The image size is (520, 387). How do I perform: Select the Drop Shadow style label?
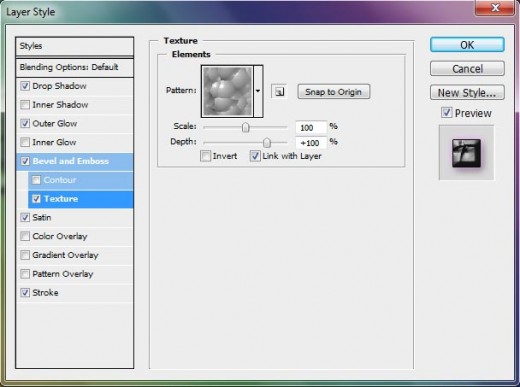pyautogui.click(x=59, y=86)
